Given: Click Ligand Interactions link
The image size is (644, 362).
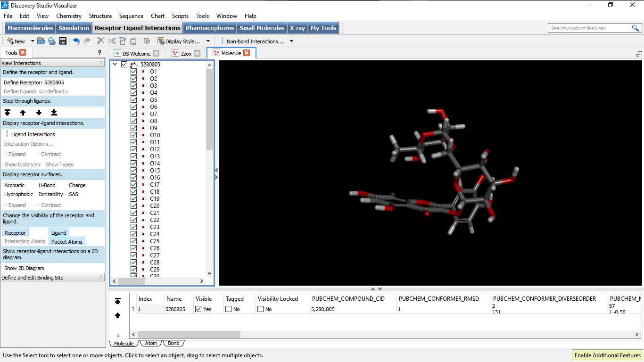Looking at the screenshot, I should [x=33, y=134].
